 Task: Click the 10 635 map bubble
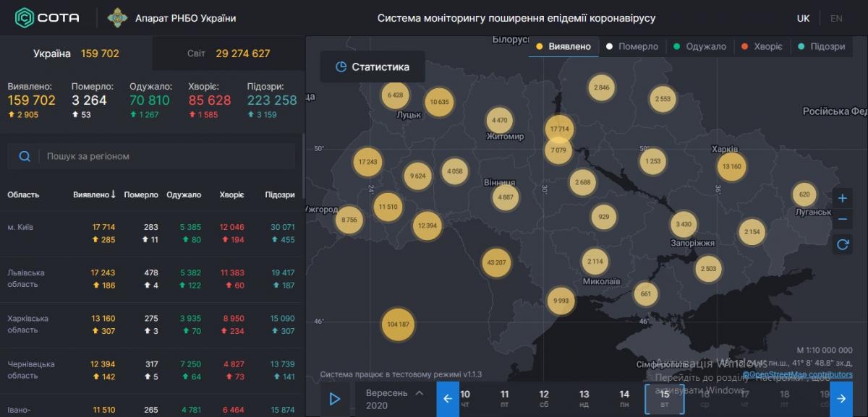click(x=439, y=102)
